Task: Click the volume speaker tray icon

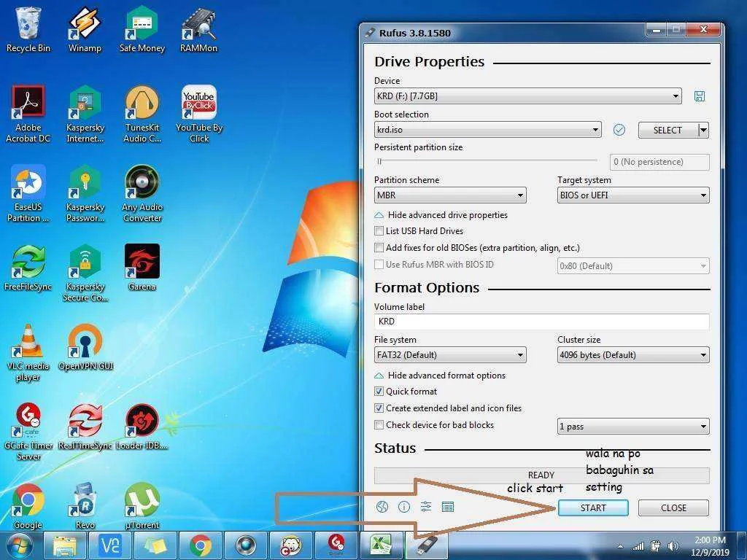Action: (673, 546)
